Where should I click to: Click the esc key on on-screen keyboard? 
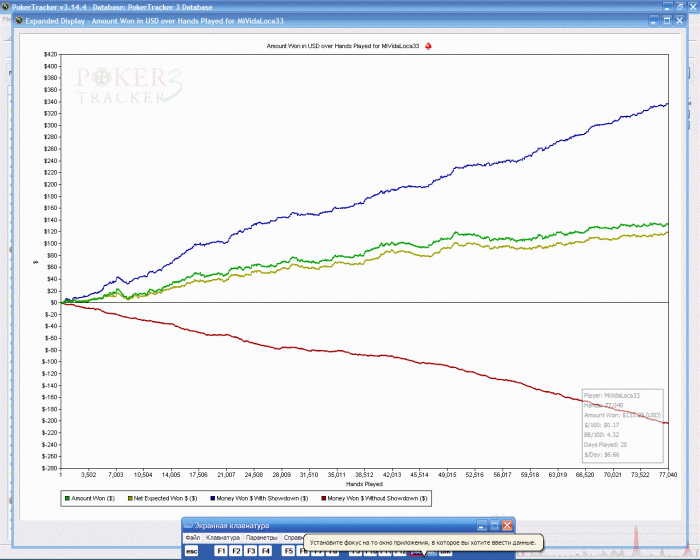pos(192,552)
